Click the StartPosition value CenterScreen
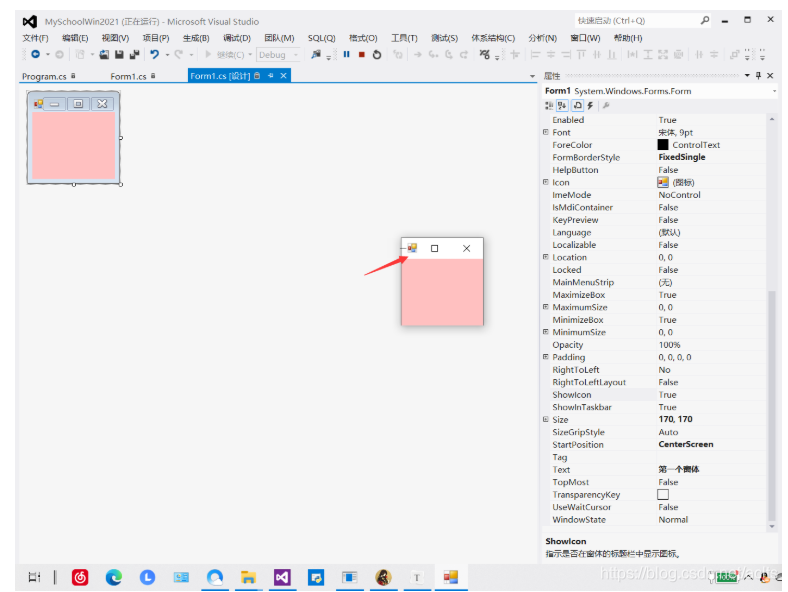788x592 pixels. (685, 444)
